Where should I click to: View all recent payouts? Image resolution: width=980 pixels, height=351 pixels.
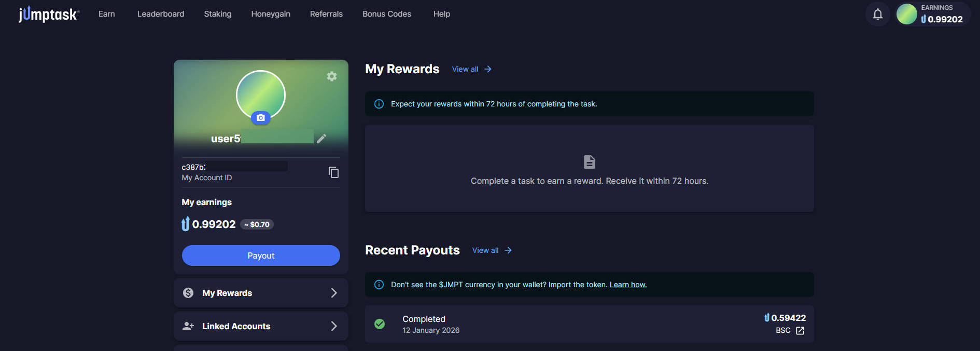(492, 250)
